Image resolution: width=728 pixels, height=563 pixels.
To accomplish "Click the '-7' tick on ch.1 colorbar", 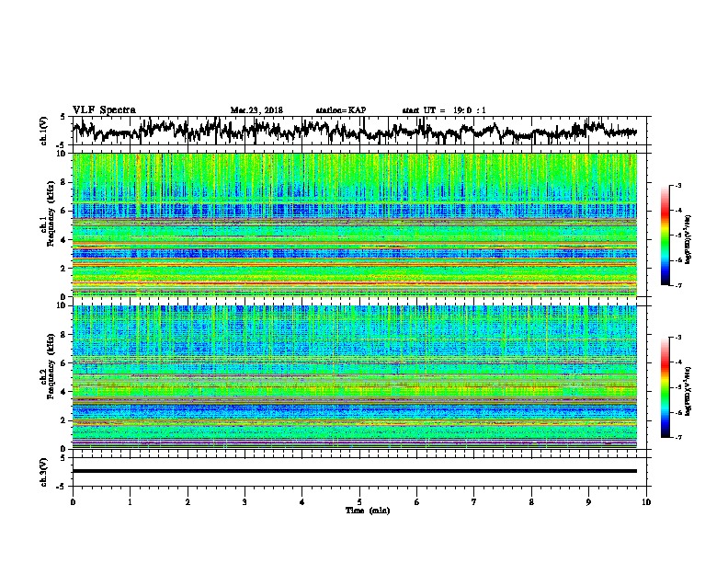I will 677,285.
